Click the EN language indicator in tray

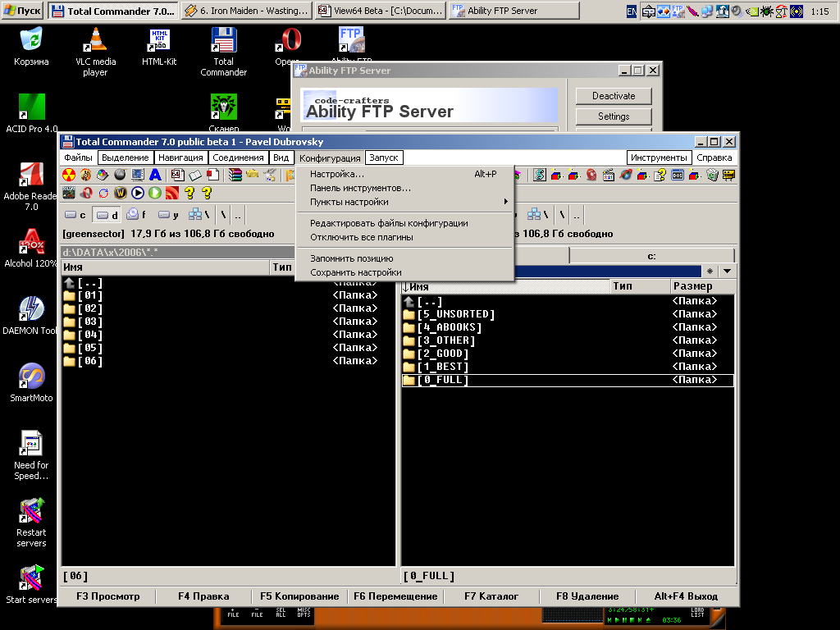point(632,11)
